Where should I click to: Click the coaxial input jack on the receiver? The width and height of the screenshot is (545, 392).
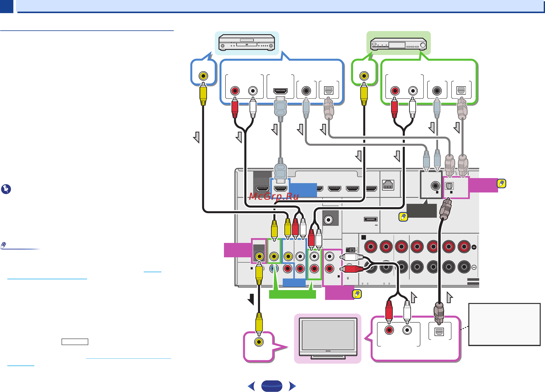click(x=436, y=186)
